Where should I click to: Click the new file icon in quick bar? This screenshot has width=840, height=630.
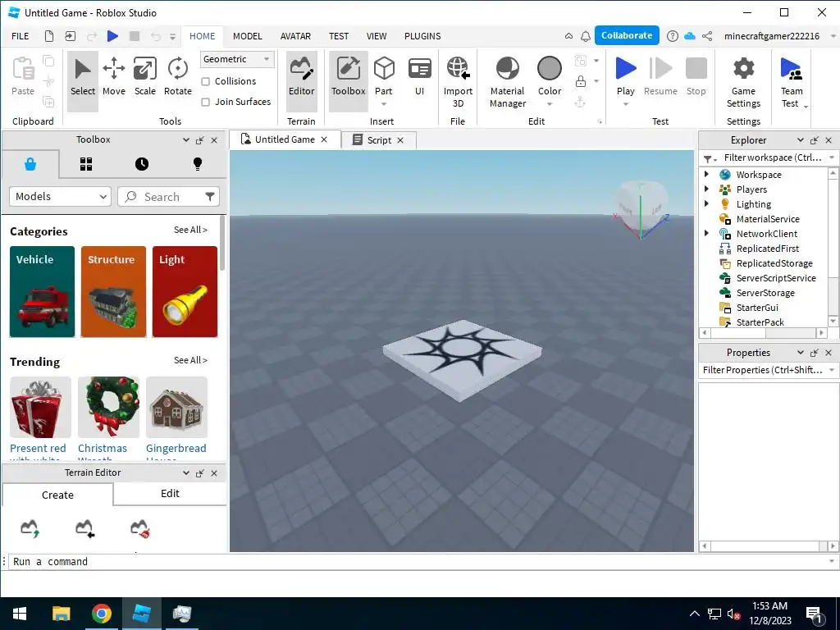[x=49, y=36]
